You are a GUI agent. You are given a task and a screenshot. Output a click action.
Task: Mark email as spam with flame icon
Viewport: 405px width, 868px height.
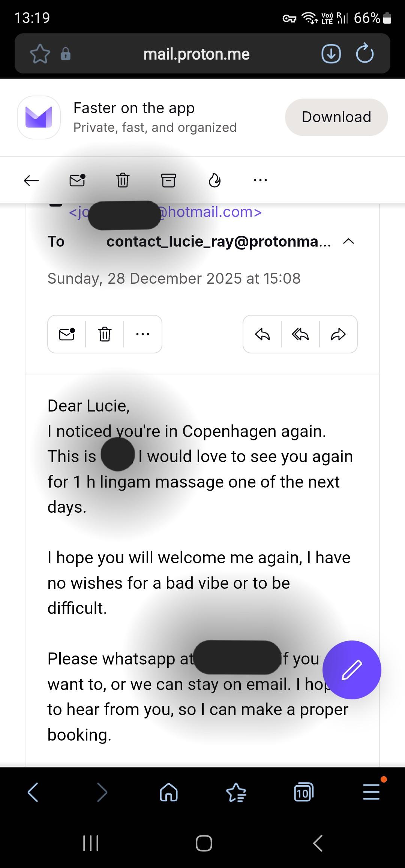point(214,180)
